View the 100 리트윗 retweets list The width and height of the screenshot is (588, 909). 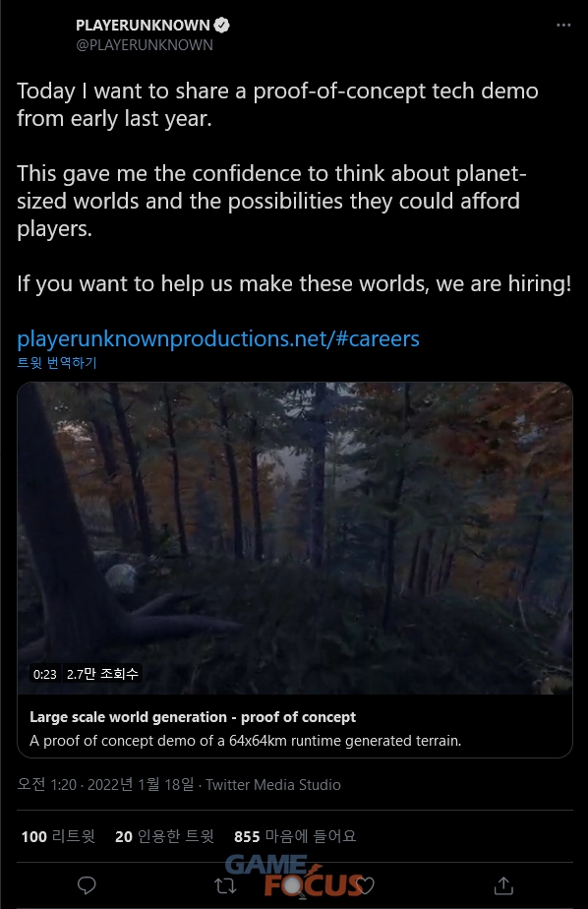pyautogui.click(x=58, y=836)
